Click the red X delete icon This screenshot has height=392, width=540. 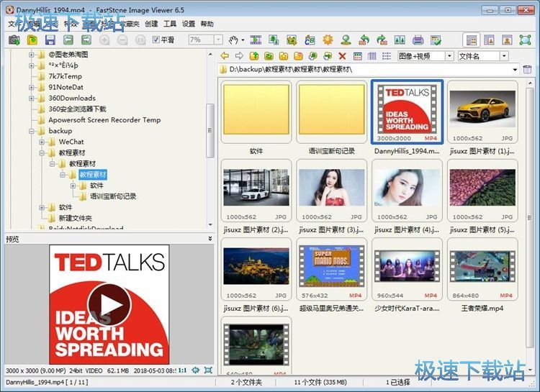pos(342,56)
